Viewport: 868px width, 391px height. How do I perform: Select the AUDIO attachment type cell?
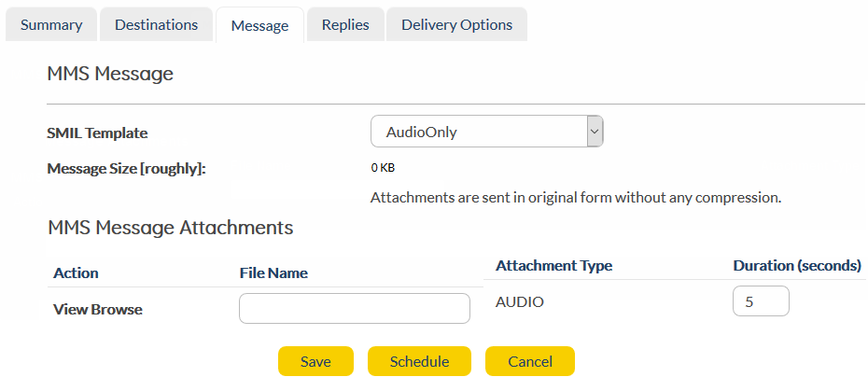coord(519,302)
